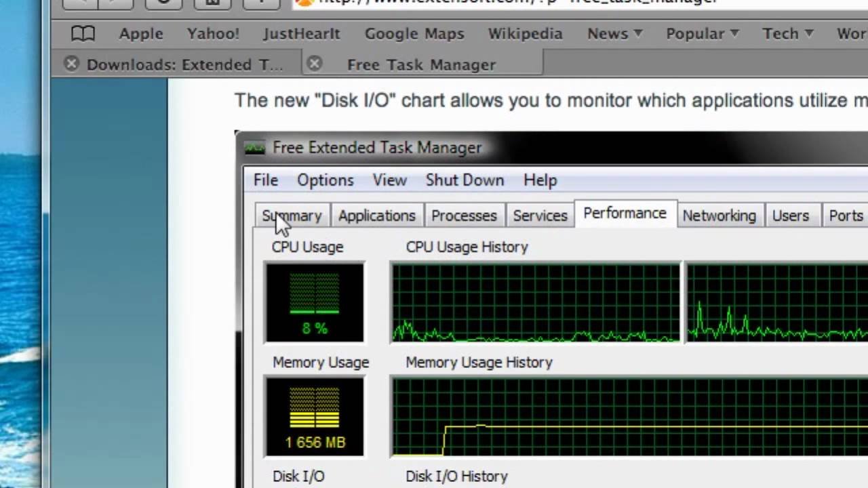
Task: Open the Options menu
Action: (325, 180)
